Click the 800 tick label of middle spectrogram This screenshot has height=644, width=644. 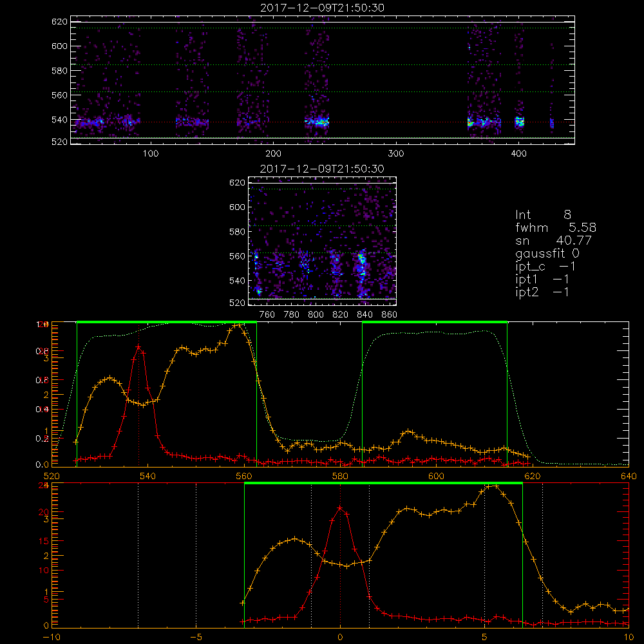[x=316, y=315]
